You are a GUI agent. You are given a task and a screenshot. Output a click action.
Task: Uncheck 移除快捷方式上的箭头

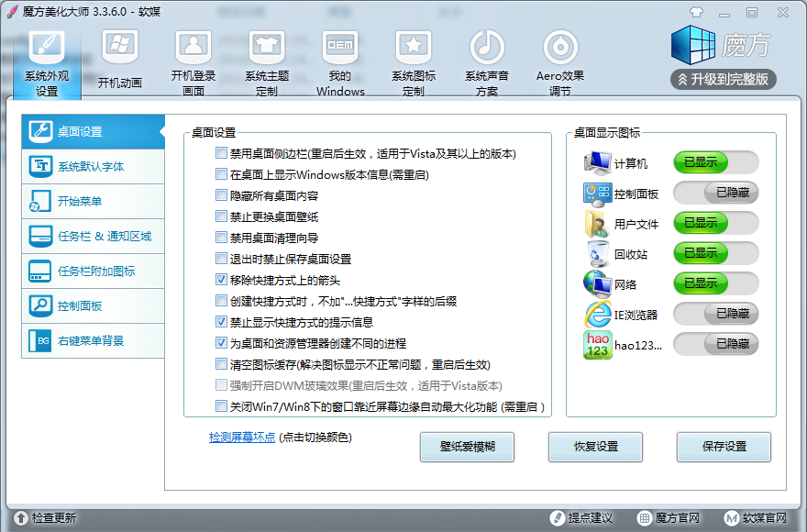point(221,280)
